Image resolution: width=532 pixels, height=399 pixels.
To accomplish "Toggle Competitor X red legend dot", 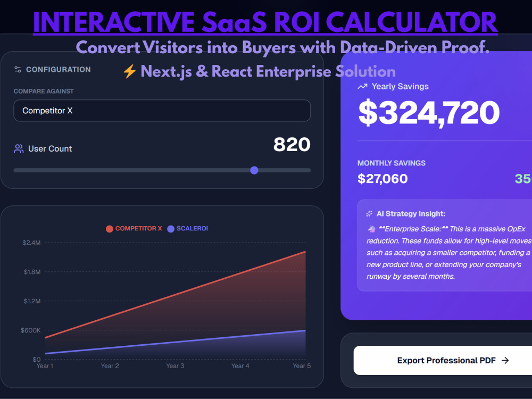I will tap(109, 229).
